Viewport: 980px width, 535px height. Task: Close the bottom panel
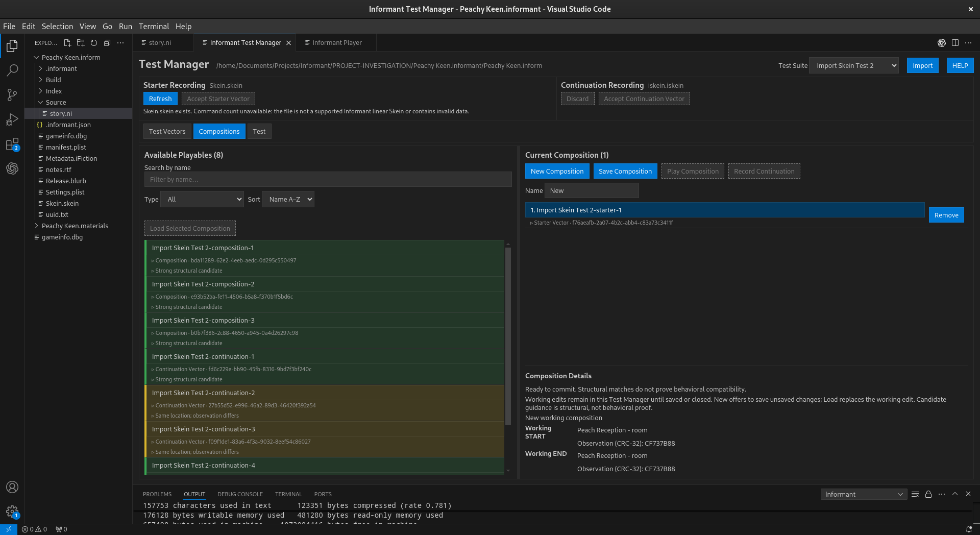click(x=968, y=494)
